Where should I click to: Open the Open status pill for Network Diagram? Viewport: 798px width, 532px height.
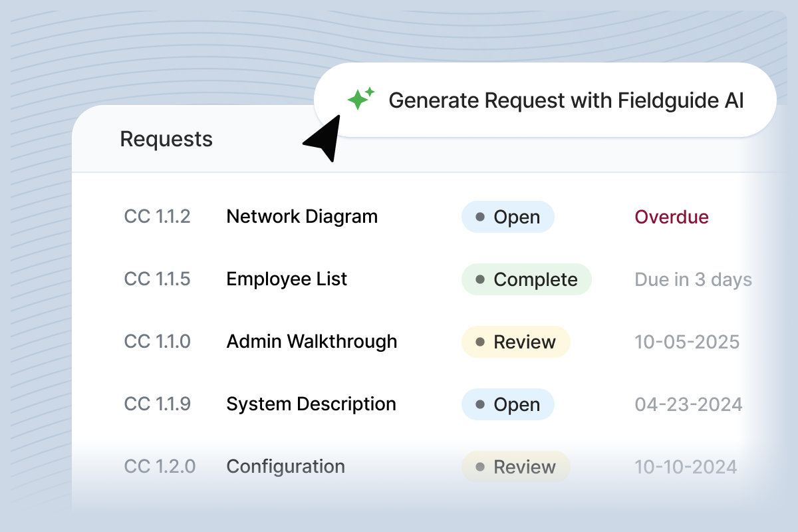coord(507,217)
